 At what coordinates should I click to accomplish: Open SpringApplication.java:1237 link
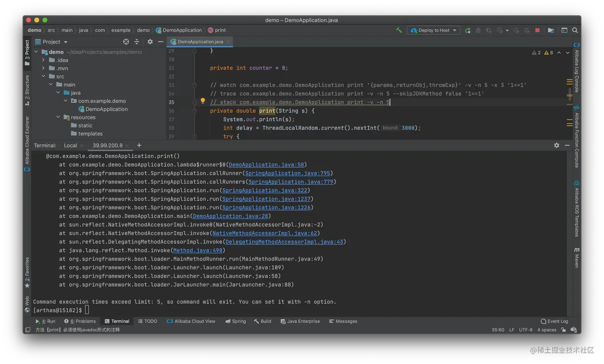(266, 199)
